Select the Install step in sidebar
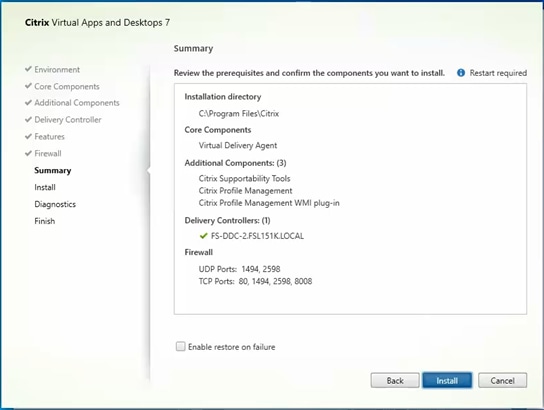This screenshot has width=544, height=410. pyautogui.click(x=45, y=187)
